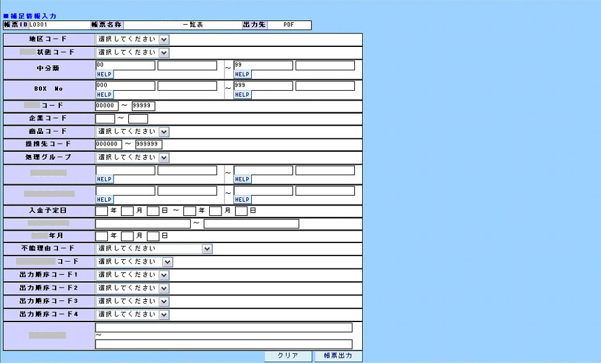Focus the 入金予定日 start year field
The height and width of the screenshot is (364, 601).
pos(101,211)
